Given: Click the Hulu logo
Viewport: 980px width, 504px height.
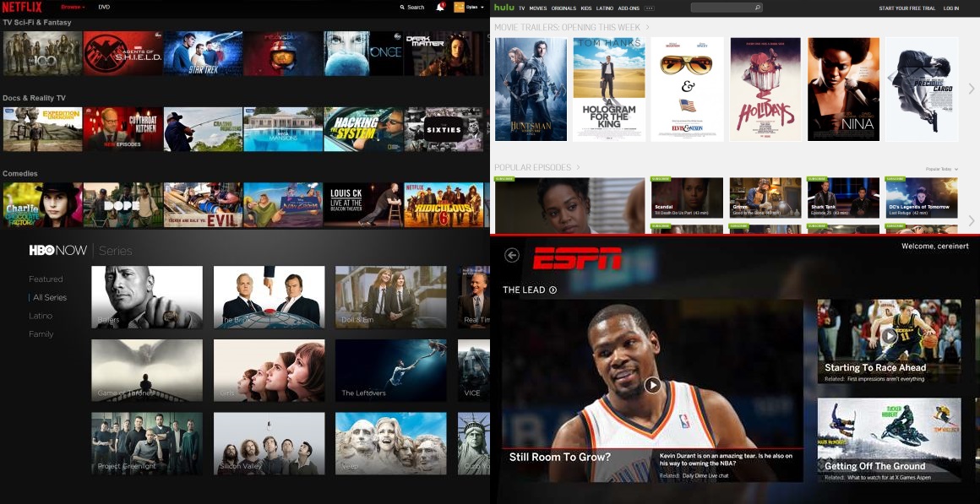Looking at the screenshot, I should coord(504,8).
